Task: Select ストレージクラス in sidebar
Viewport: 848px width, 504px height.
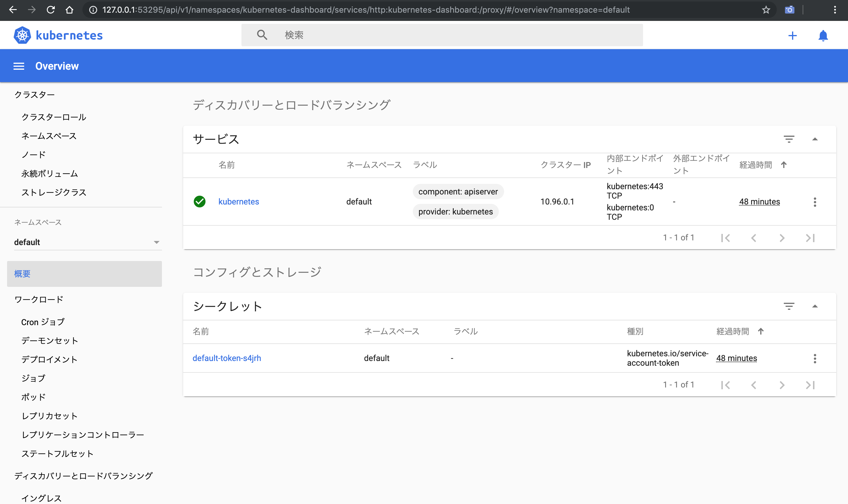Action: [x=54, y=192]
